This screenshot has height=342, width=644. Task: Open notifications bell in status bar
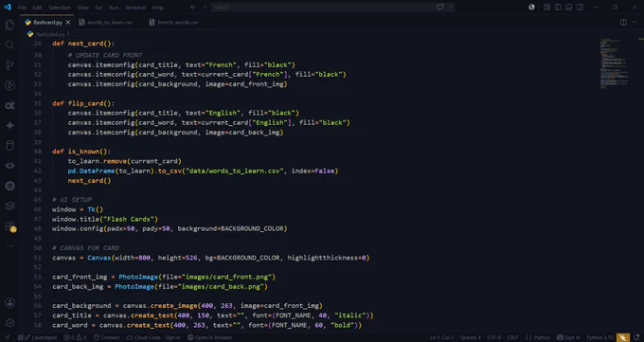click(636, 337)
